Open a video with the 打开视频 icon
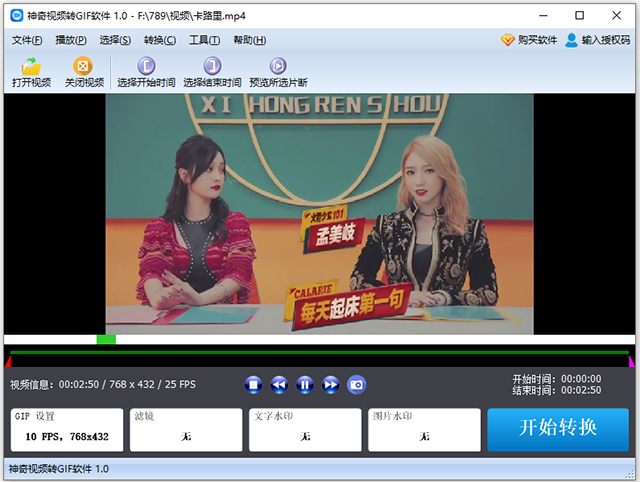Image resolution: width=640 pixels, height=482 pixels. [31, 72]
